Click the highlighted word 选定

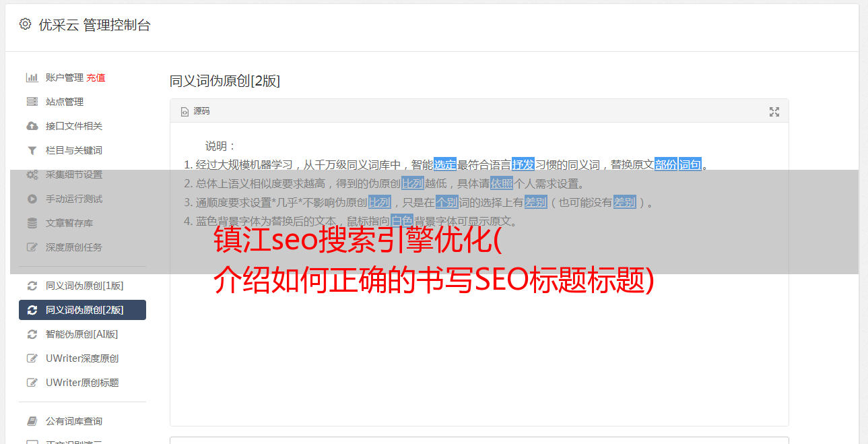445,164
